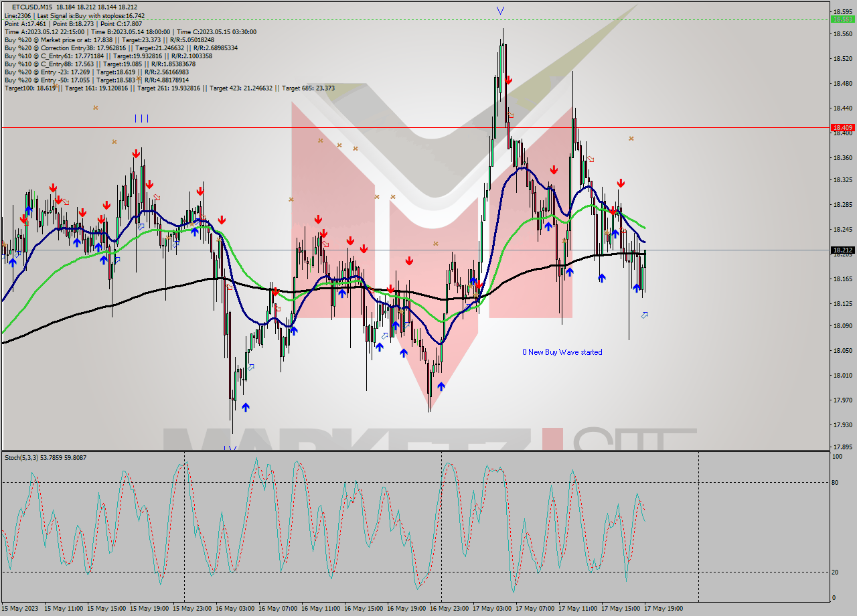
Task: Click the black 18.212 current price tag
Action: click(x=842, y=250)
